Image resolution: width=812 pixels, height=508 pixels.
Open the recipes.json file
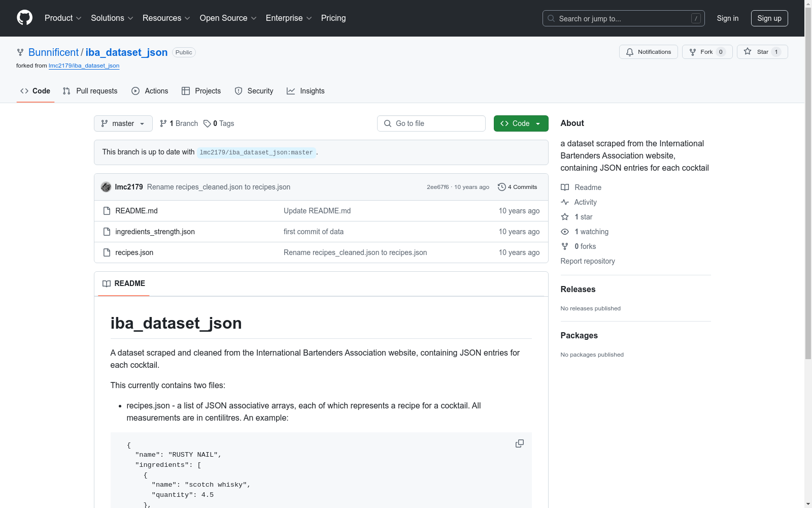(134, 252)
